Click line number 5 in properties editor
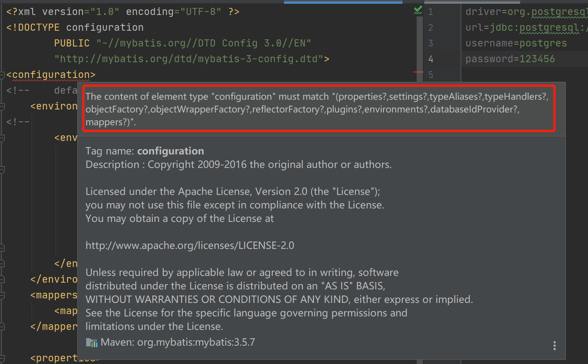The image size is (588, 364). [431, 75]
